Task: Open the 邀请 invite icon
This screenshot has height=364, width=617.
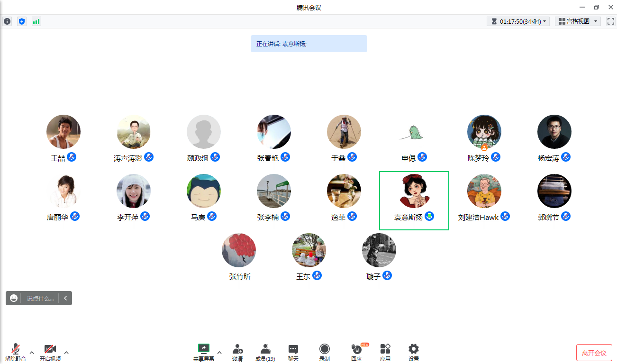Action: 237,352
